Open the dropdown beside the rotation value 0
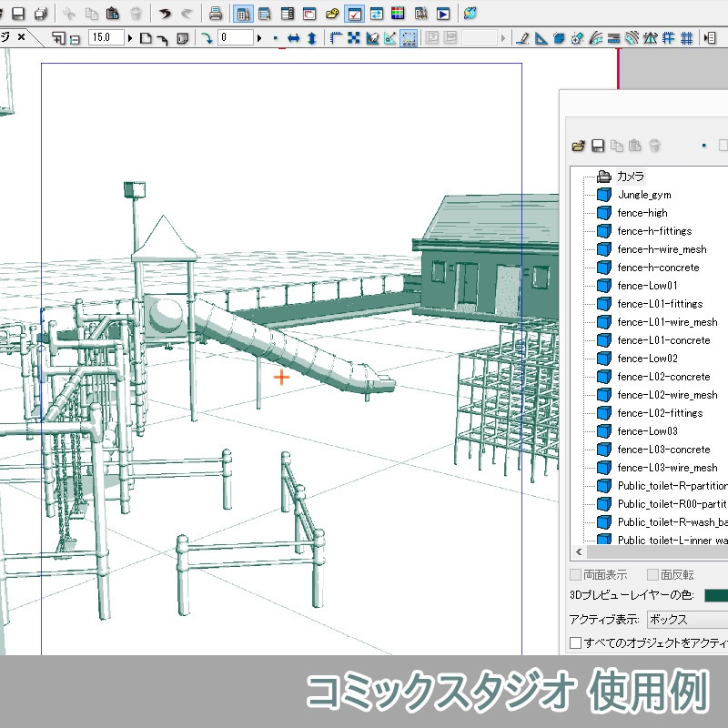 pos(259,37)
